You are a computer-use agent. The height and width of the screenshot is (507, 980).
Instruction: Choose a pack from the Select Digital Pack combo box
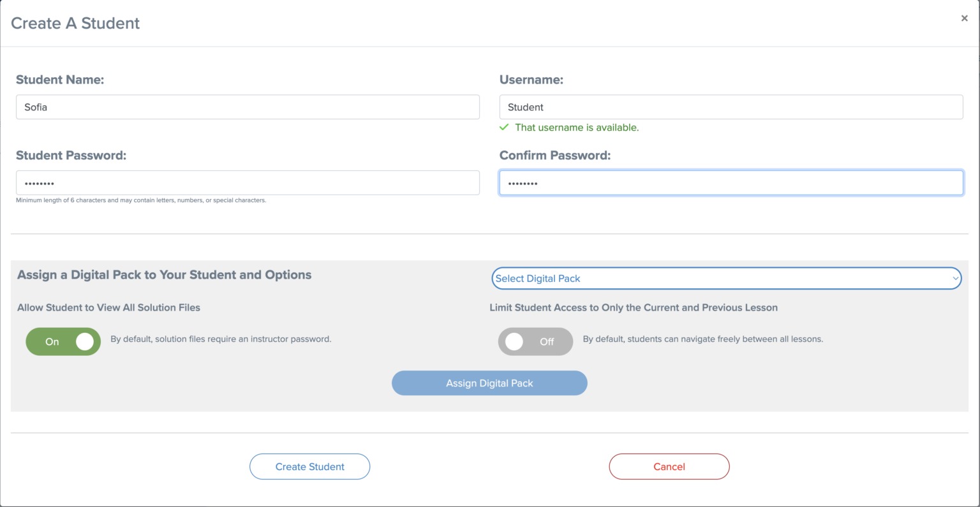tap(727, 278)
